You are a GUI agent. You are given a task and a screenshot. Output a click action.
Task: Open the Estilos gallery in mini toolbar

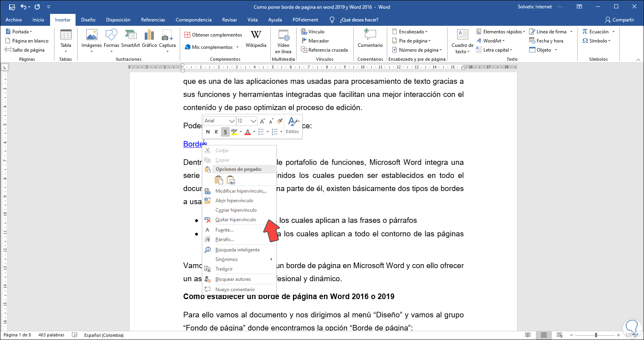pos(293,126)
